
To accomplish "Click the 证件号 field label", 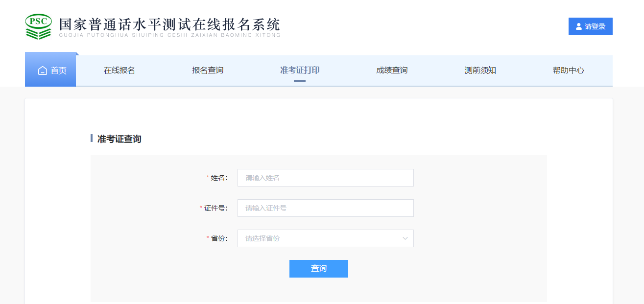I will pos(215,208).
